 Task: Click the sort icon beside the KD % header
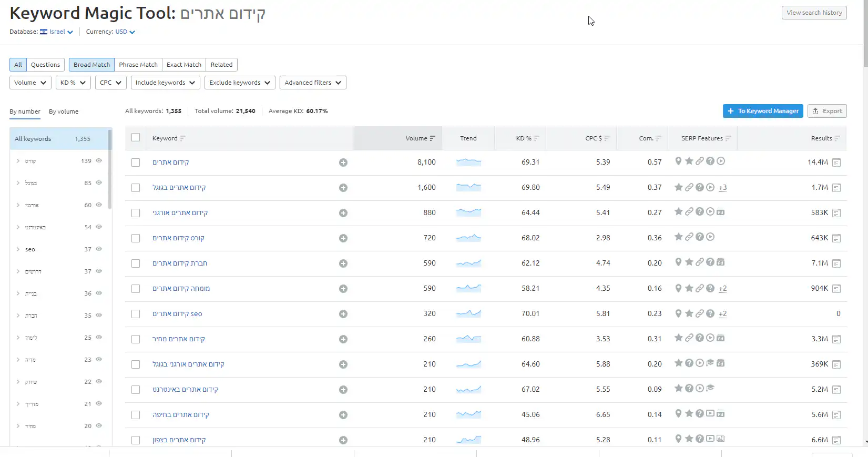click(x=537, y=138)
